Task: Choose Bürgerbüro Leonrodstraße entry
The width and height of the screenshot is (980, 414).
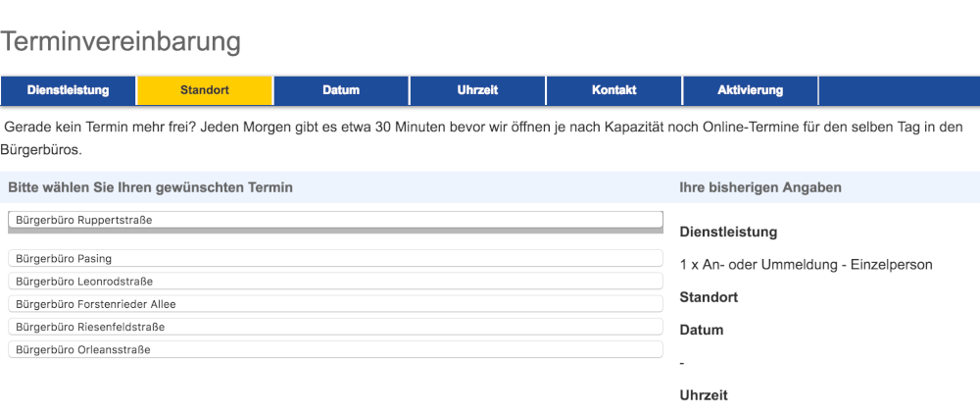Action: coord(335,282)
